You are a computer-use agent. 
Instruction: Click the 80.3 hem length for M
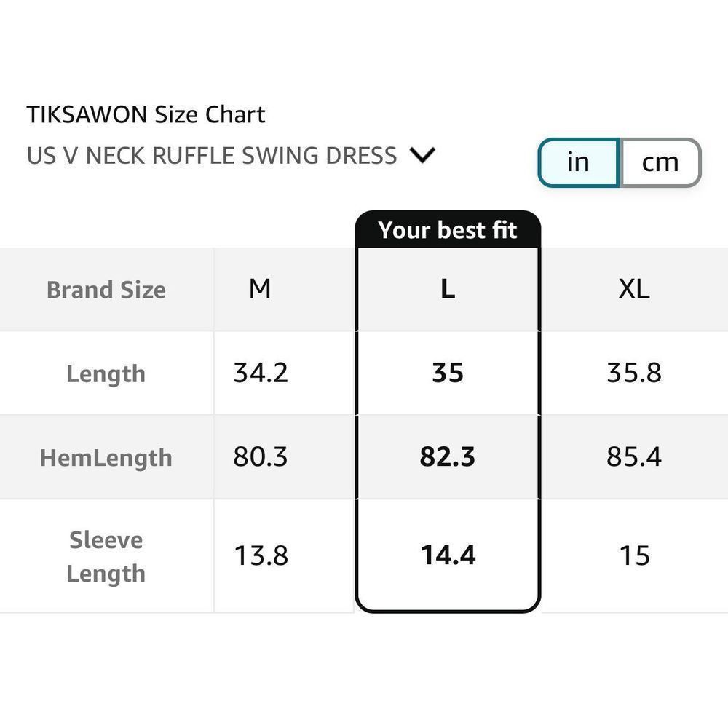261,456
